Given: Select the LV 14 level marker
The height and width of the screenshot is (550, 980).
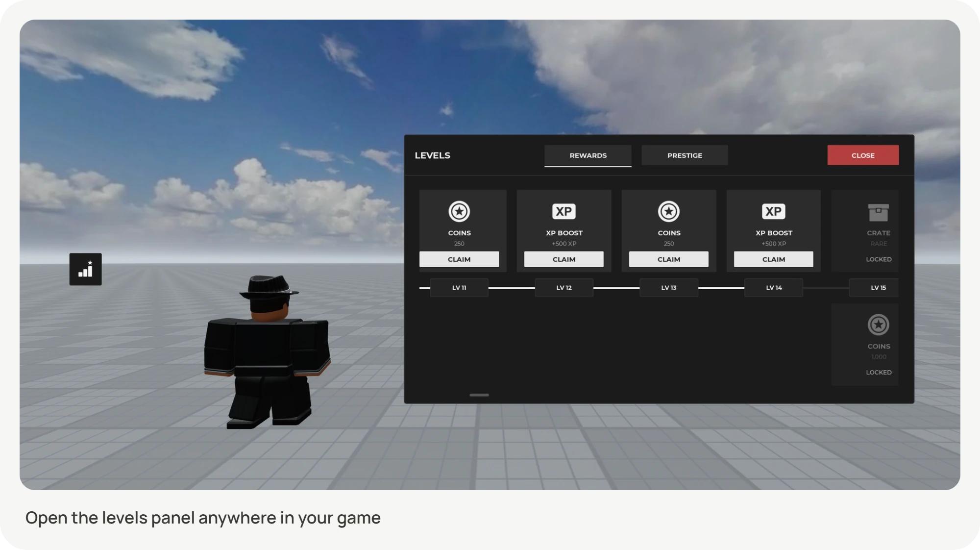Looking at the screenshot, I should 774,288.
